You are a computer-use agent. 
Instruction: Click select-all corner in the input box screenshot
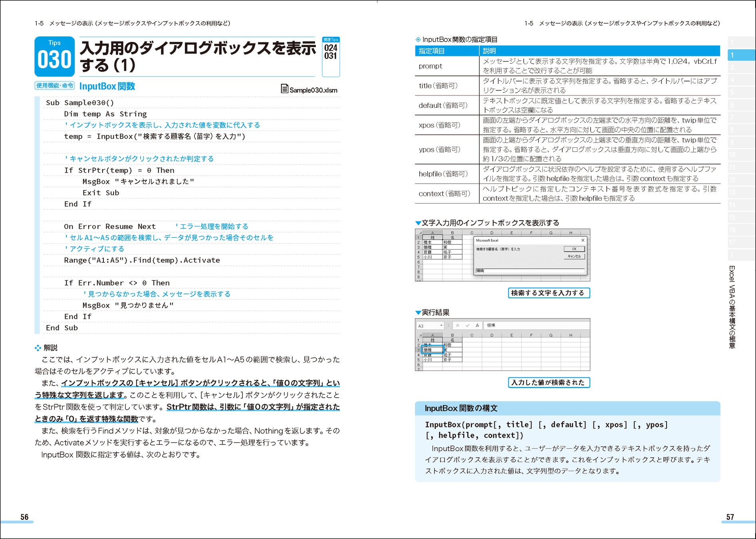[x=419, y=233]
